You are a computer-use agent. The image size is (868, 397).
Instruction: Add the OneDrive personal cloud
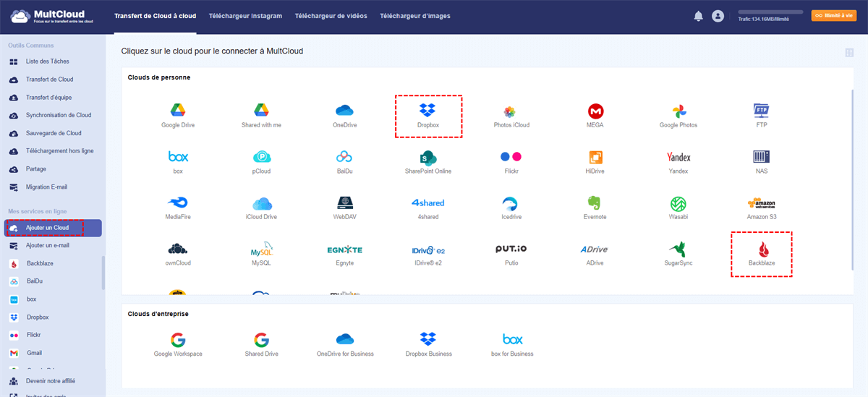pos(344,111)
